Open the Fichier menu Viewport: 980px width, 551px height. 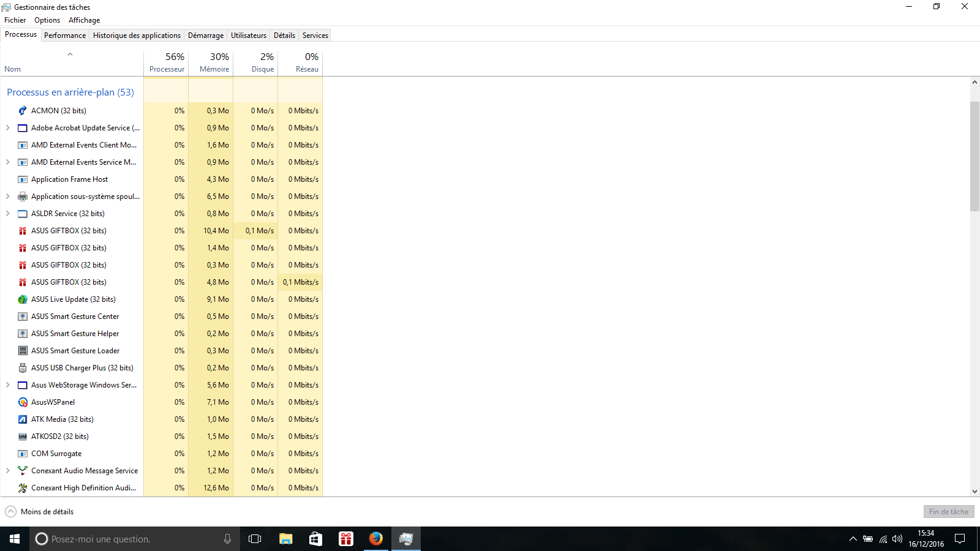coord(15,20)
